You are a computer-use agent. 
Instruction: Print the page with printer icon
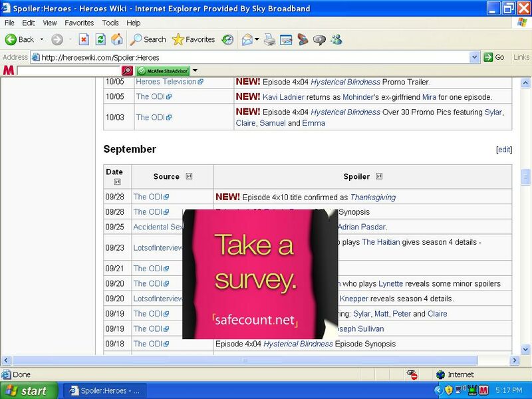point(269,40)
